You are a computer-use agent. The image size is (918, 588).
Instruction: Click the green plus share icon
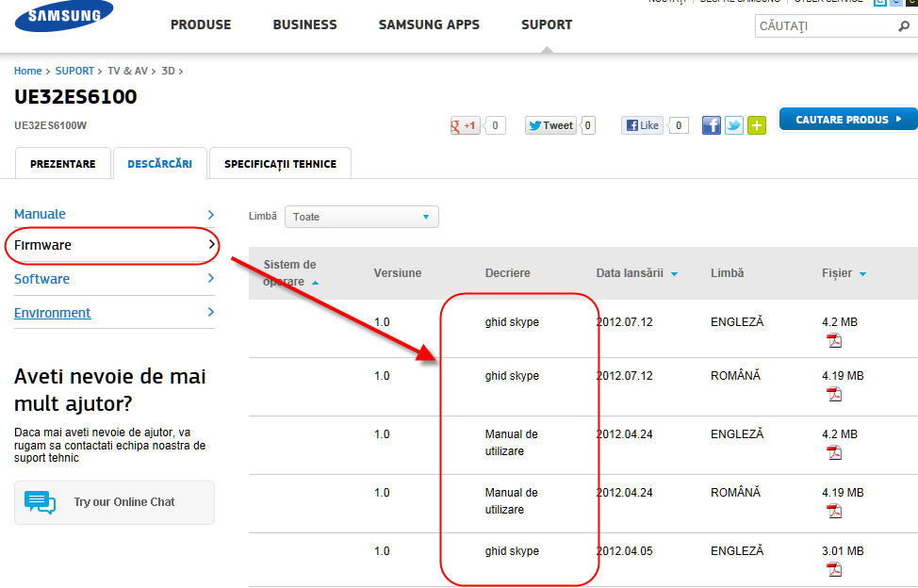[757, 125]
